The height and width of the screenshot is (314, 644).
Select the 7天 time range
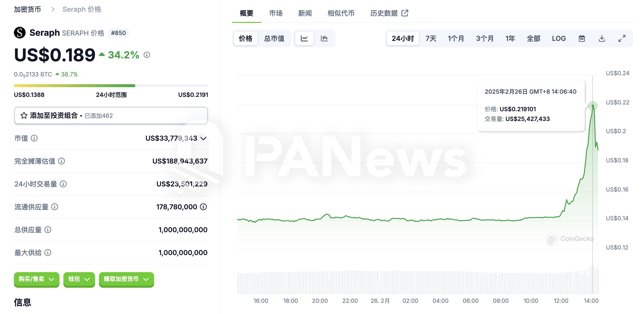coord(431,38)
